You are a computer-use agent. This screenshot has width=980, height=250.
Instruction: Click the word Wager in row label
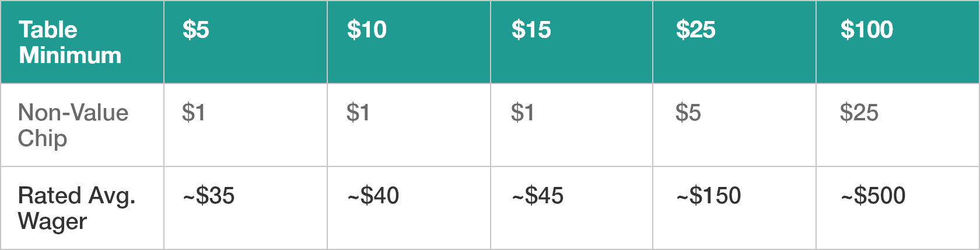(x=52, y=222)
